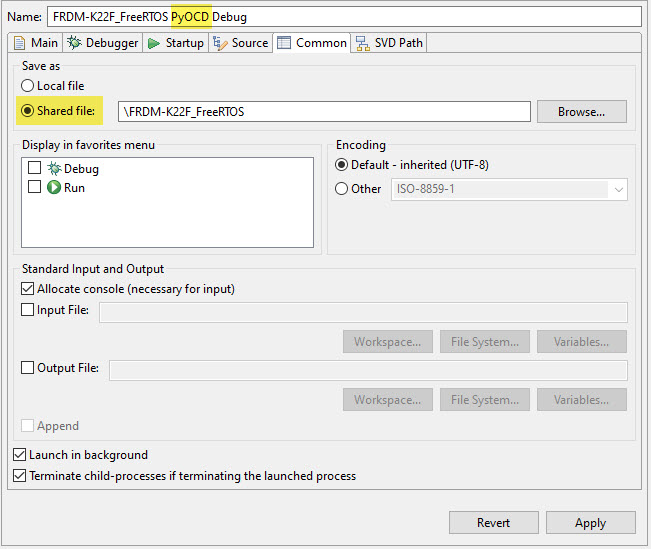Toggle Allocate console checkbox
The width and height of the screenshot is (651, 549).
pos(27,289)
